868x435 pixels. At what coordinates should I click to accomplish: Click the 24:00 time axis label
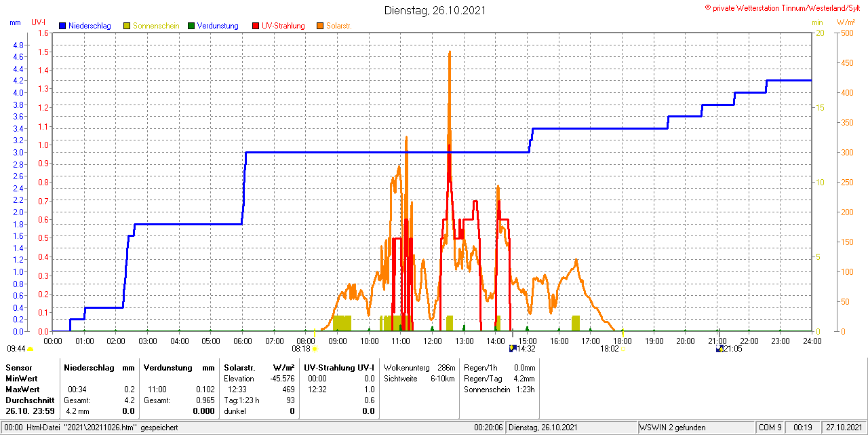(812, 340)
